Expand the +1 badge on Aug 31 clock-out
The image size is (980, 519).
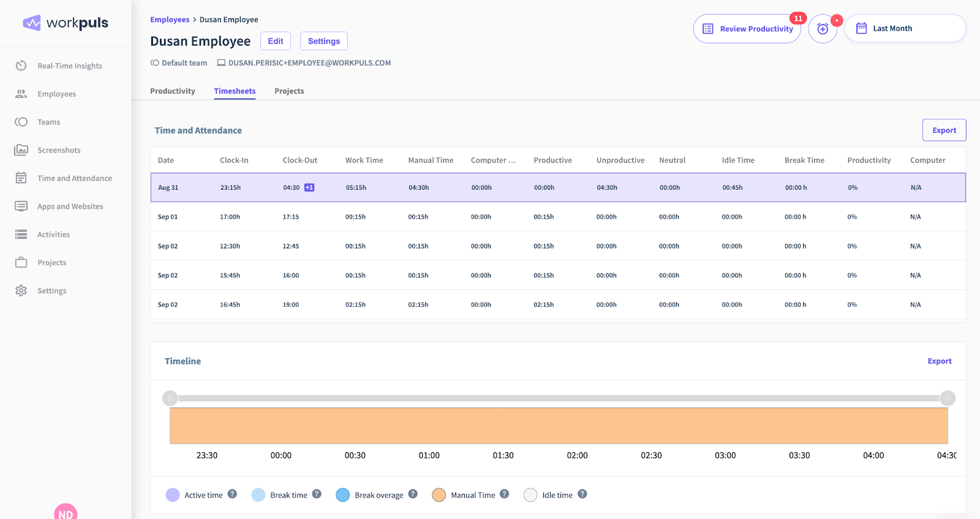click(309, 187)
